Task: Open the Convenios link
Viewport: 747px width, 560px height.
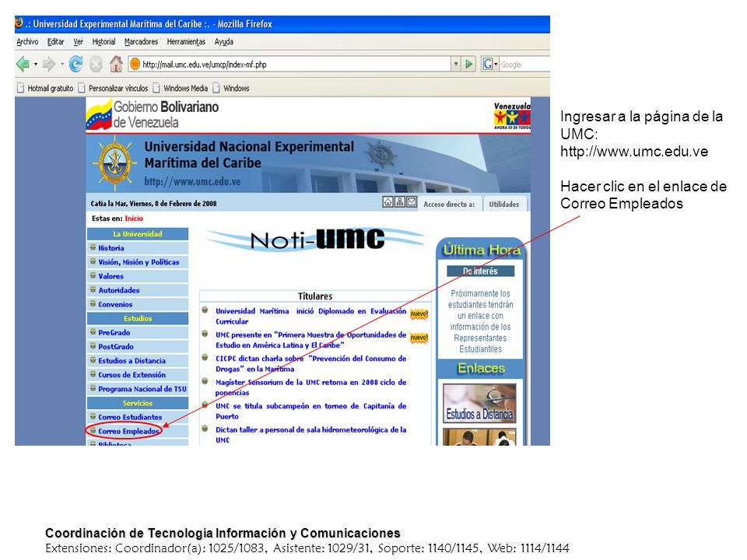Action: click(115, 304)
